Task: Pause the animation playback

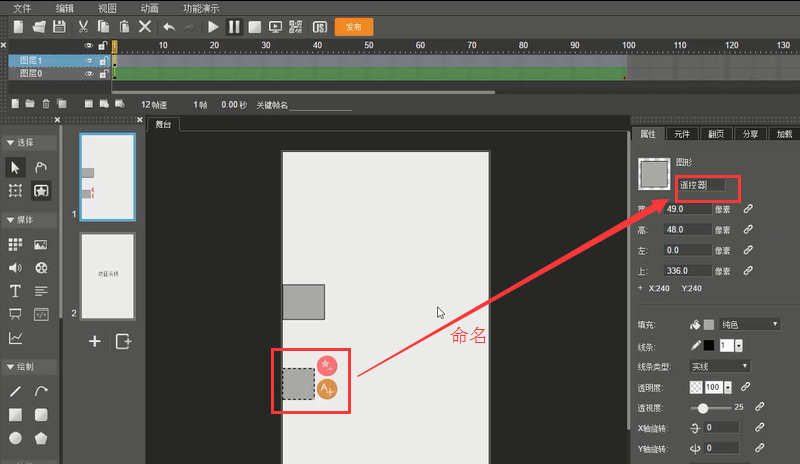Action: click(234, 27)
